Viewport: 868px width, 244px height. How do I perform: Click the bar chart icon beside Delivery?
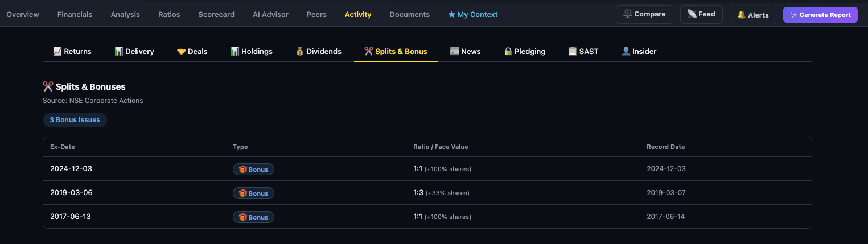119,51
